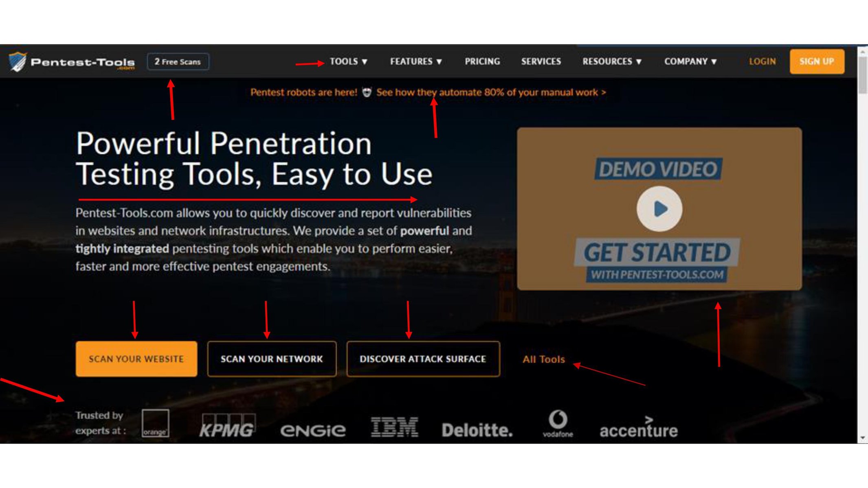Click the Vodafone logo
The width and height of the screenshot is (868, 488).
click(558, 424)
